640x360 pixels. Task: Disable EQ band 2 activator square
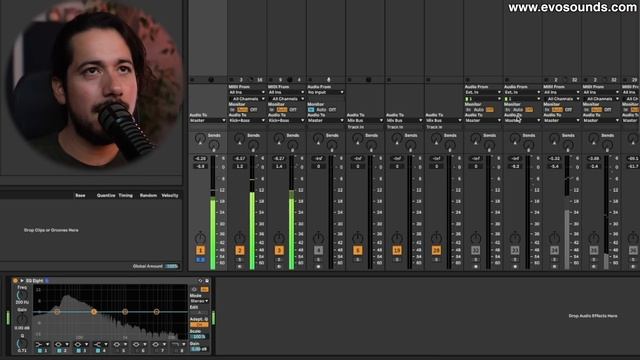click(x=59, y=351)
